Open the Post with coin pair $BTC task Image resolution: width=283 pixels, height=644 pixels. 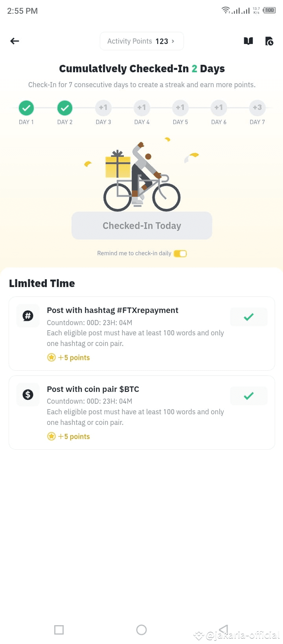point(142,412)
